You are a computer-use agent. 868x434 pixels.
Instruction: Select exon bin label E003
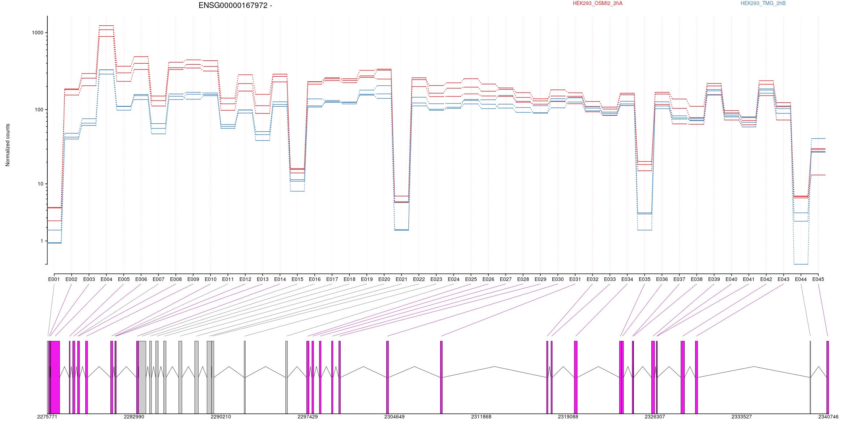coord(89,279)
